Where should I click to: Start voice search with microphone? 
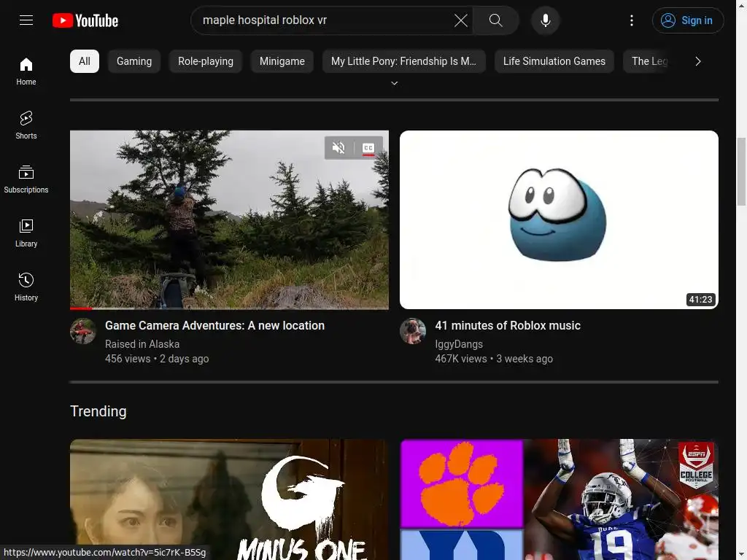546,20
